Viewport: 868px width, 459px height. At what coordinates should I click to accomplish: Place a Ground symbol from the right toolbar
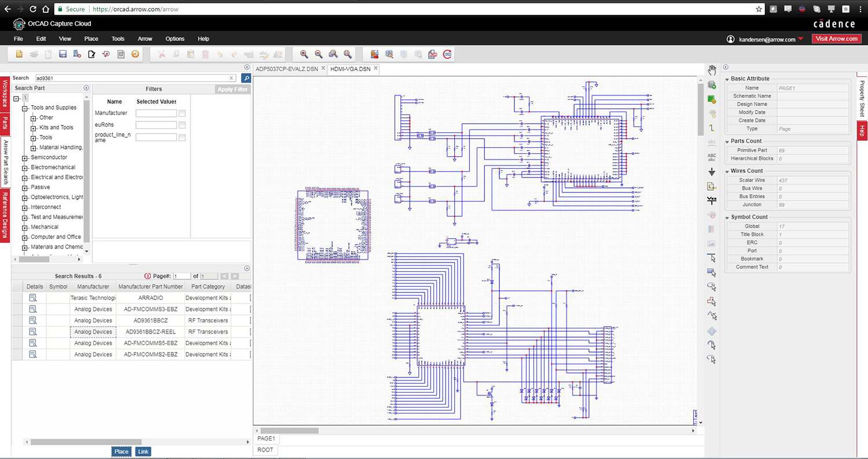point(712,172)
